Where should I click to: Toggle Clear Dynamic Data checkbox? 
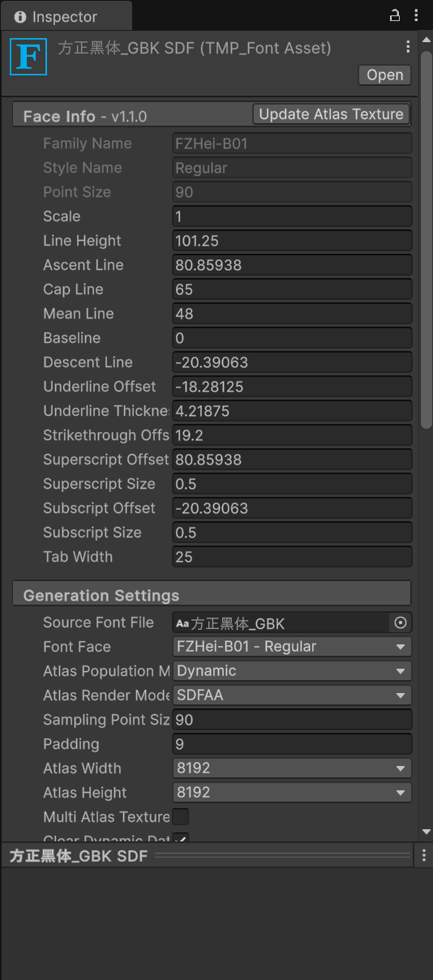coord(181,837)
